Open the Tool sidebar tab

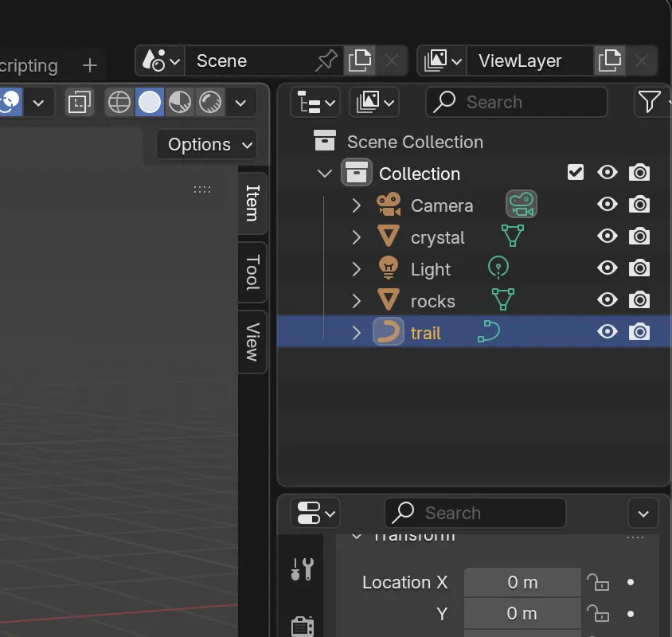click(252, 272)
